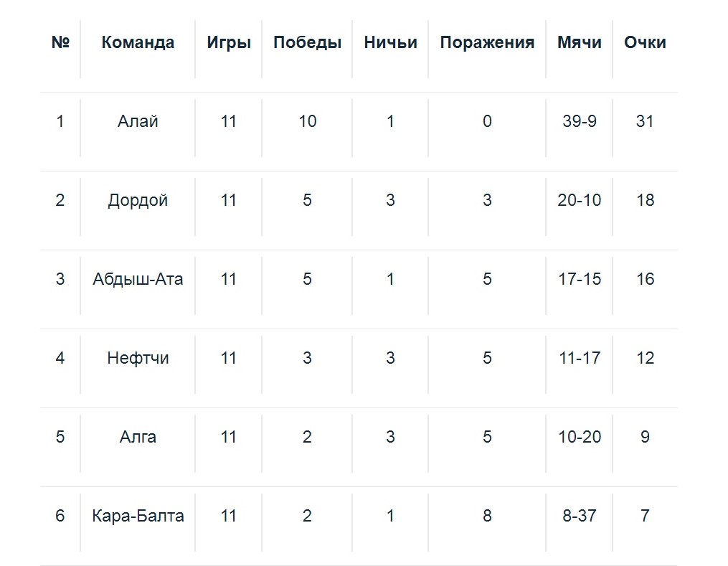Click Дордой's goals value 20-10
The width and height of the screenshot is (728, 566).
(x=580, y=200)
